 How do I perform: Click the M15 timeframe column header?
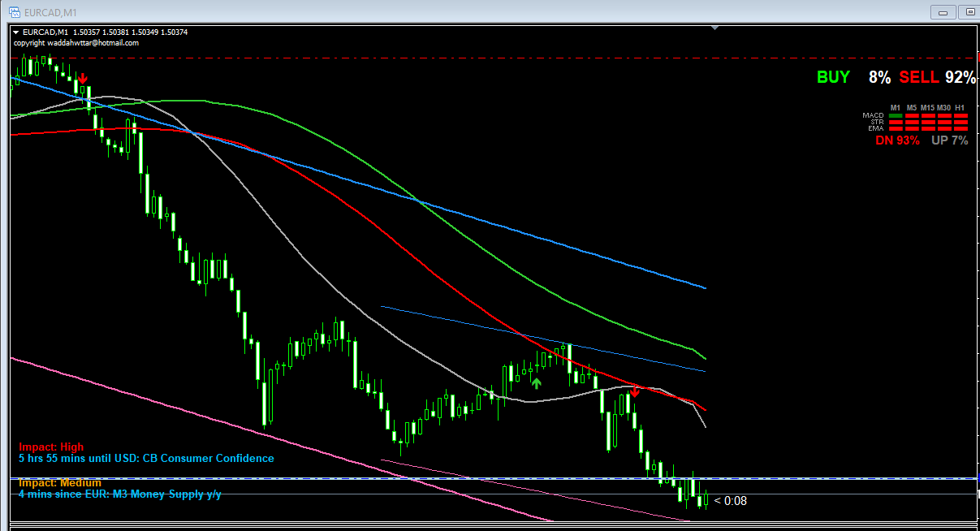click(928, 107)
